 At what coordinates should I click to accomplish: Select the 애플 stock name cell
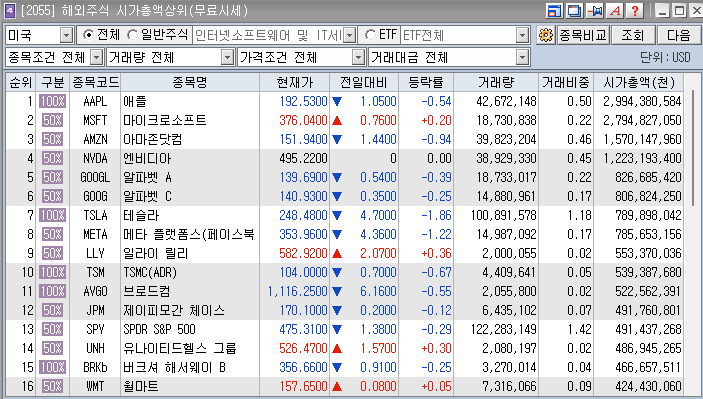coord(190,101)
